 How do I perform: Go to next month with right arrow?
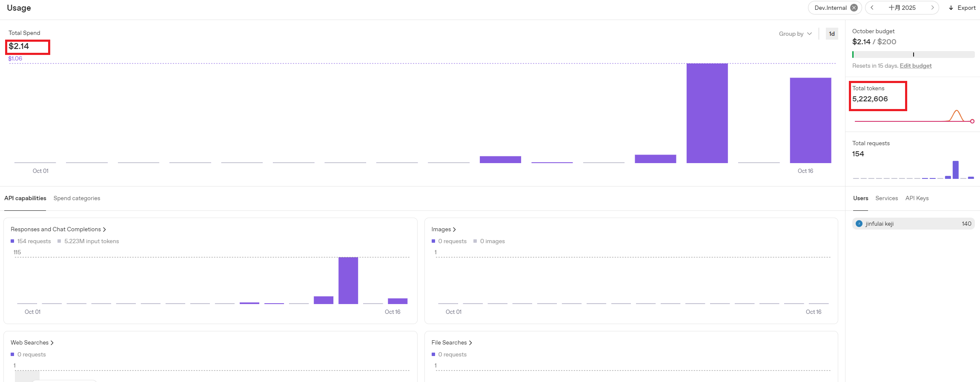click(x=932, y=8)
